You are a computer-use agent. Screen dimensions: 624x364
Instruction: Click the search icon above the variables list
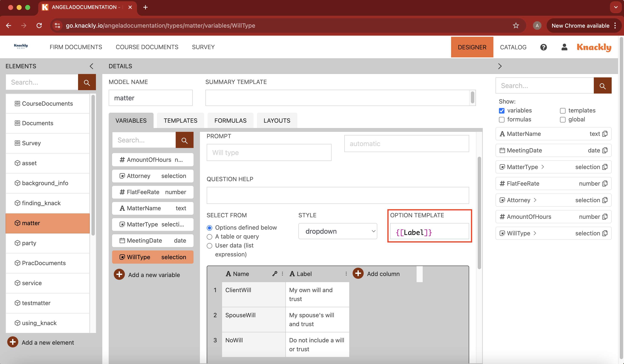[184, 140]
